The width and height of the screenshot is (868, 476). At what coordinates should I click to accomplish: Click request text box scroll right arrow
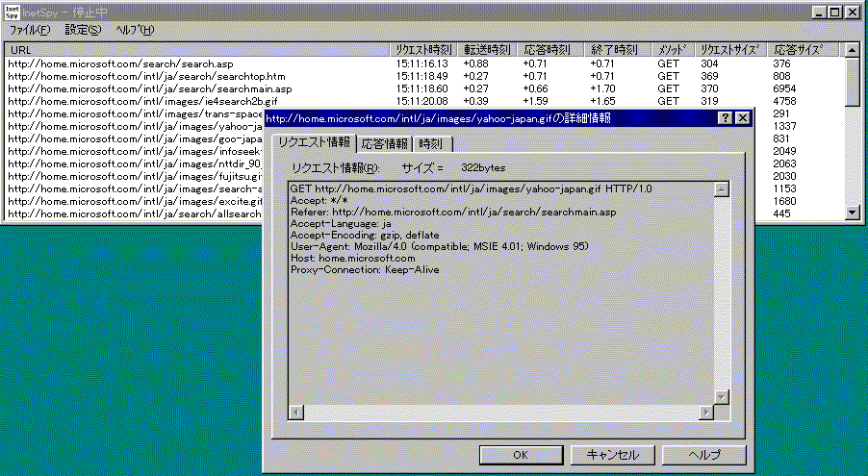706,412
